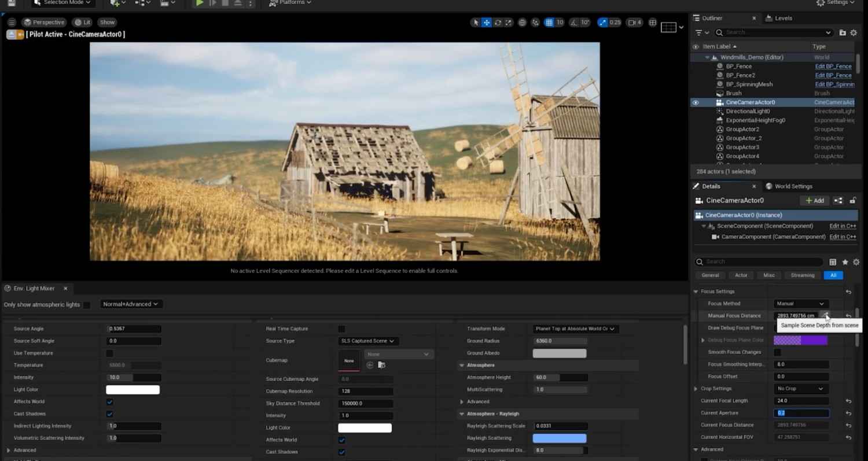Click the lock icon in Details panel
Image resolution: width=868 pixels, height=461 pixels.
[x=852, y=201]
